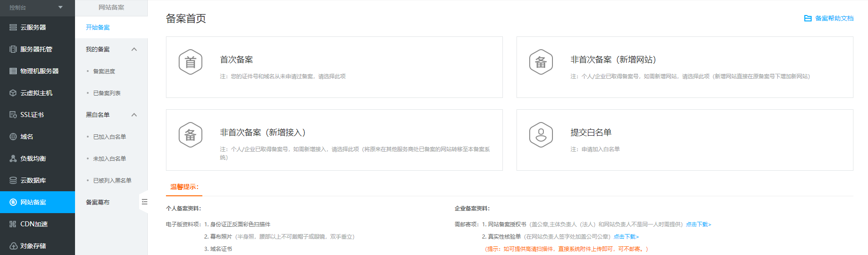This screenshot has height=255, width=868.
Task: Collapse the 黑白名单 menu section
Action: click(x=134, y=115)
